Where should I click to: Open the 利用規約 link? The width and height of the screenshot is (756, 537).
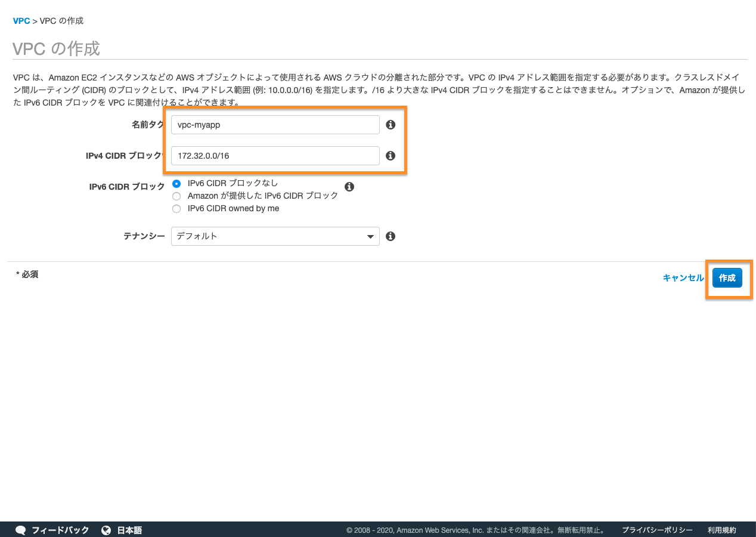coord(721,530)
